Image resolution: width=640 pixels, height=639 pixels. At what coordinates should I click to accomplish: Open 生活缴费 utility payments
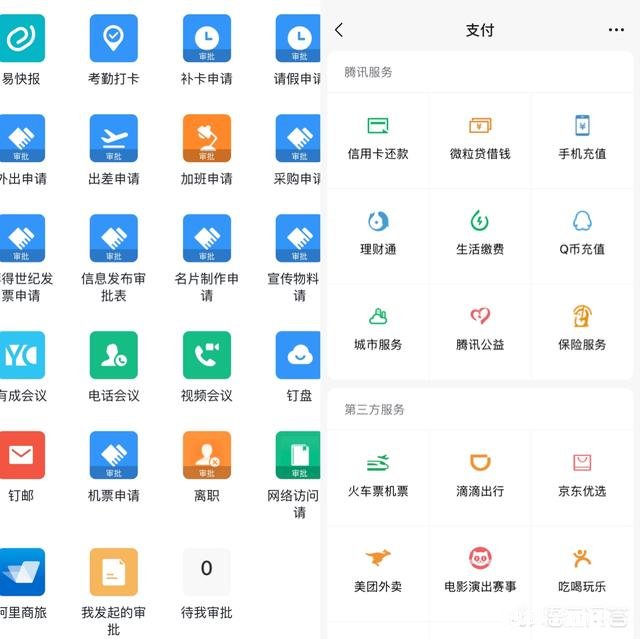(480, 235)
